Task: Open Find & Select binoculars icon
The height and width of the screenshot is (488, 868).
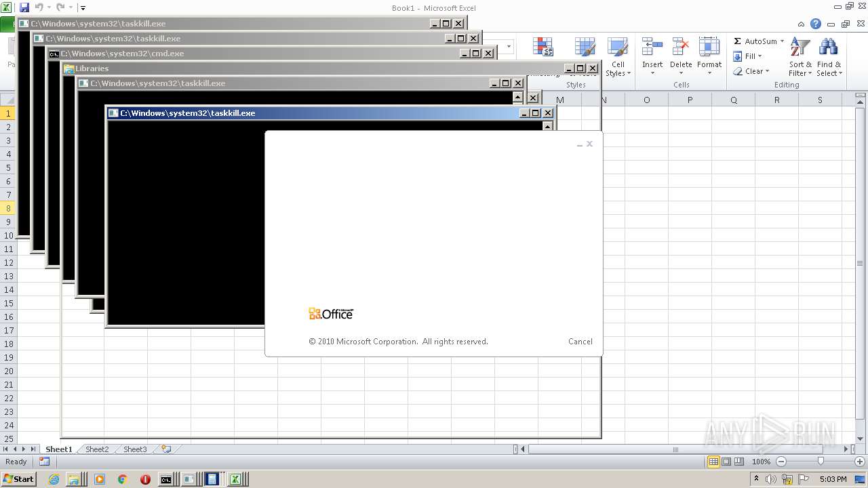Action: click(828, 47)
